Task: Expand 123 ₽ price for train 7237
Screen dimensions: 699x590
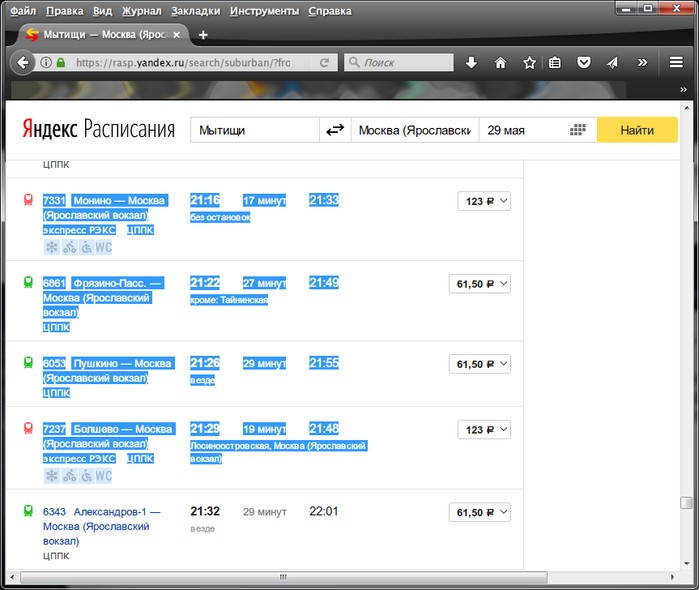Action: [484, 429]
